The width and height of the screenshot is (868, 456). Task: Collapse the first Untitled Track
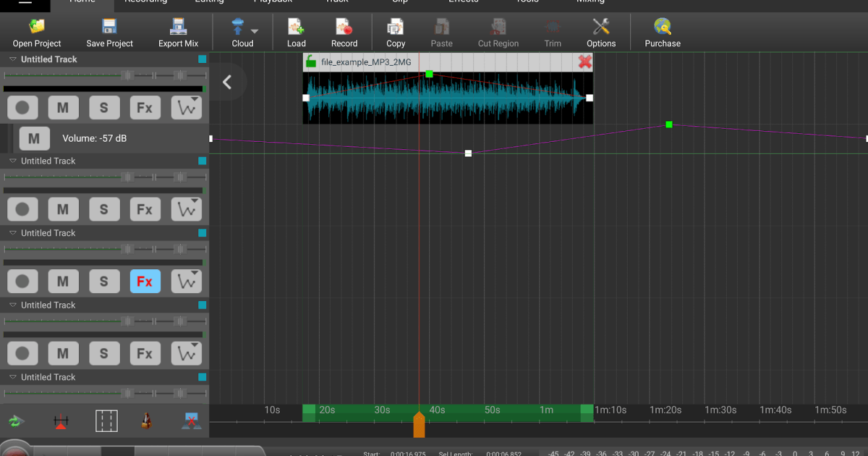pos(11,59)
